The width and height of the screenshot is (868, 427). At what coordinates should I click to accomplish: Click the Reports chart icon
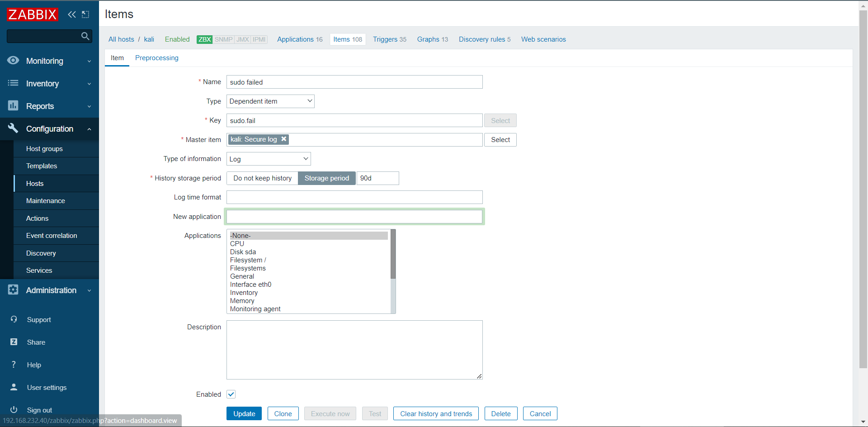pyautogui.click(x=13, y=106)
